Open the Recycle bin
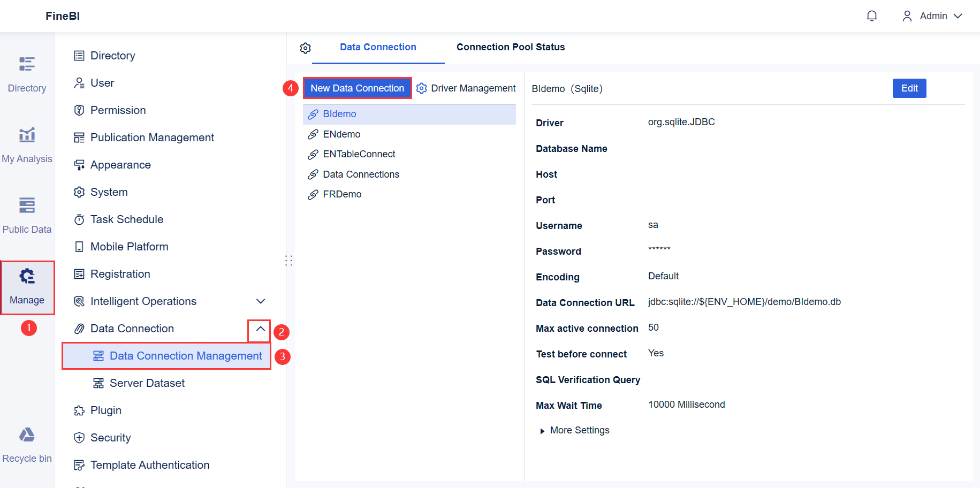This screenshot has width=980, height=488. tap(27, 443)
